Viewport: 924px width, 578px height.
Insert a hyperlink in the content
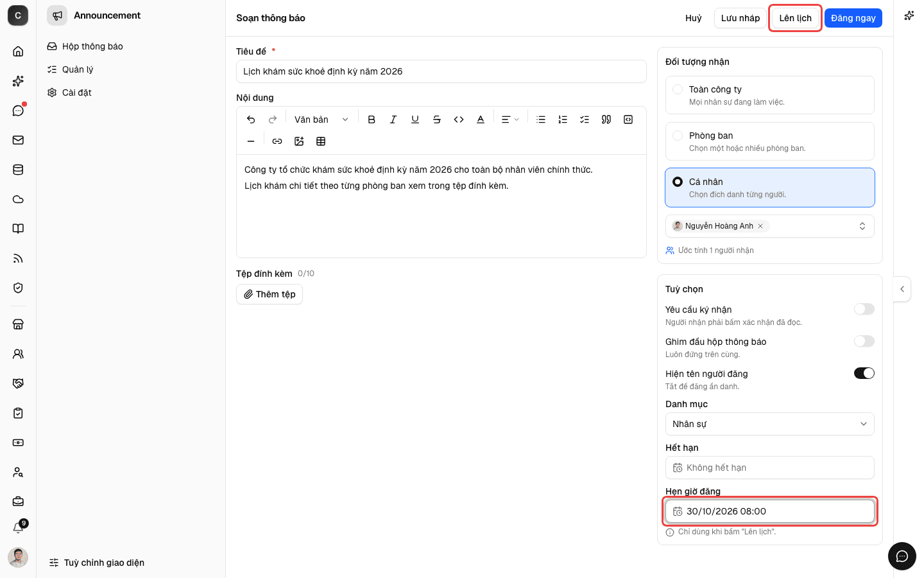pyautogui.click(x=277, y=141)
